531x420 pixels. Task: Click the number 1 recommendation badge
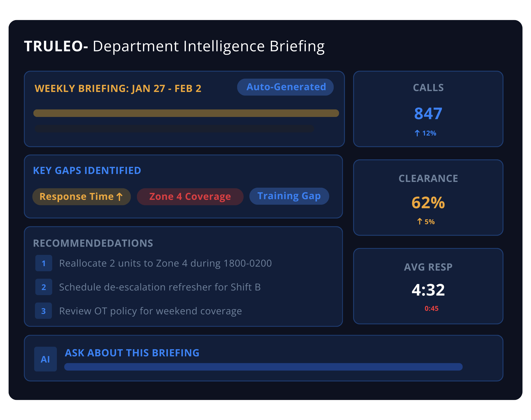(44, 263)
